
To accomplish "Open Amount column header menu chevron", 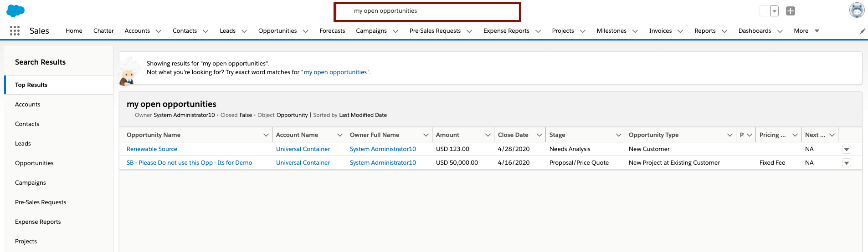I will [488, 135].
